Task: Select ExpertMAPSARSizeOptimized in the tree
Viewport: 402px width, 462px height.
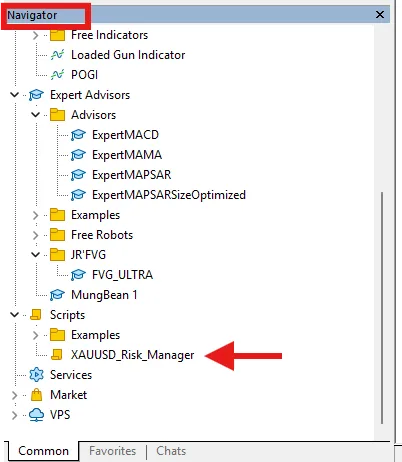Action: pyautogui.click(x=169, y=195)
